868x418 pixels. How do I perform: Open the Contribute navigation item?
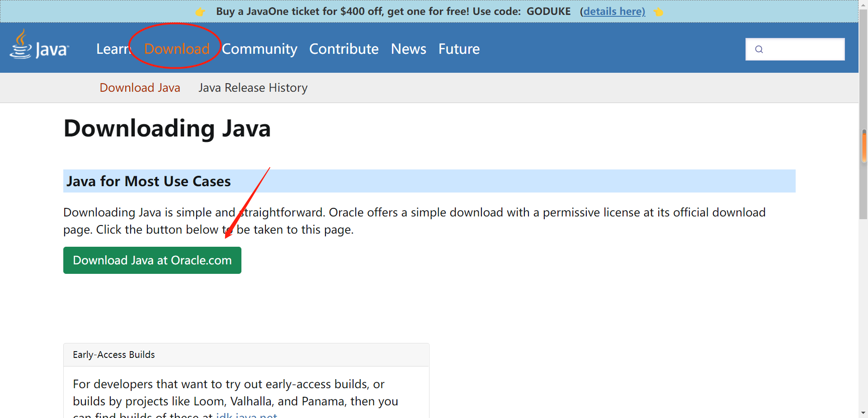pyautogui.click(x=344, y=49)
